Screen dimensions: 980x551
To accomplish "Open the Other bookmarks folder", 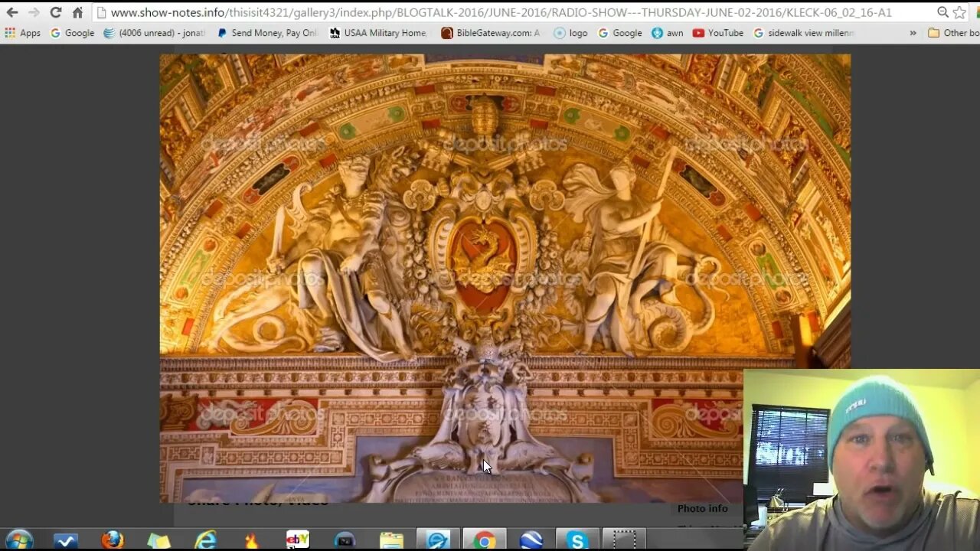I will 953,33.
